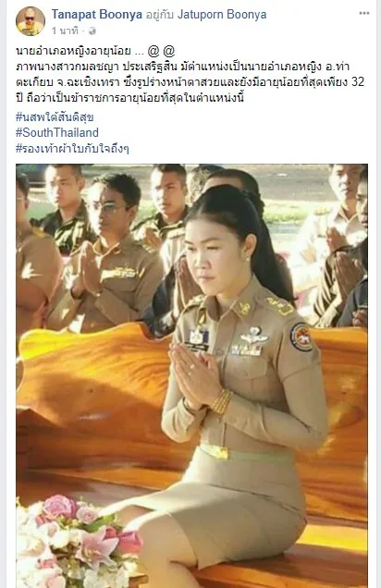Click the caption line mentioning จ.ฉะเชิงเทรา
Image resolution: width=381 pixels, height=588 pixels.
190,81
